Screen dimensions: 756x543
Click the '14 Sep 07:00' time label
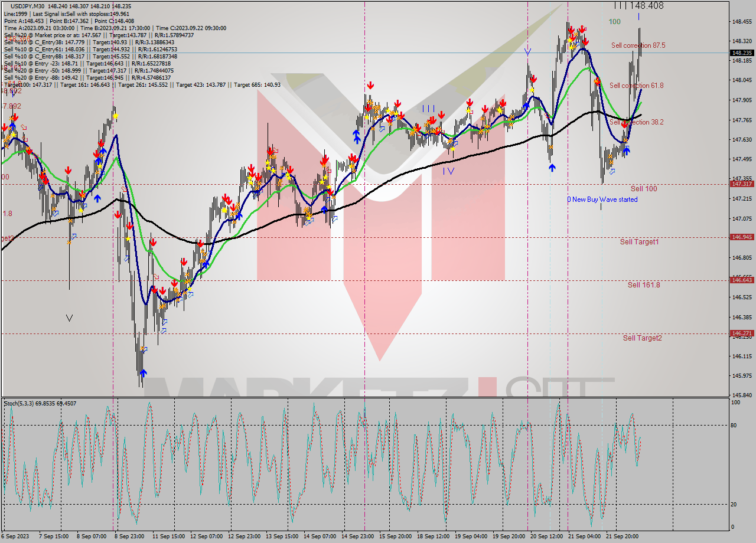[x=320, y=537]
